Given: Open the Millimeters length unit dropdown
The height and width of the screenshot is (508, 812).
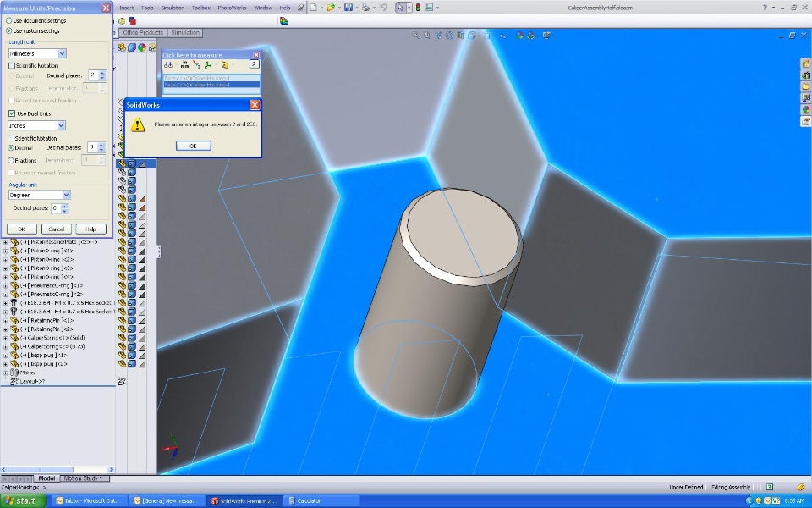Looking at the screenshot, I should pos(62,53).
